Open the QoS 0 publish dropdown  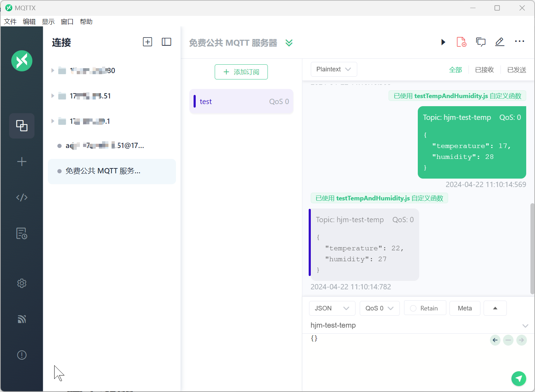(x=380, y=308)
